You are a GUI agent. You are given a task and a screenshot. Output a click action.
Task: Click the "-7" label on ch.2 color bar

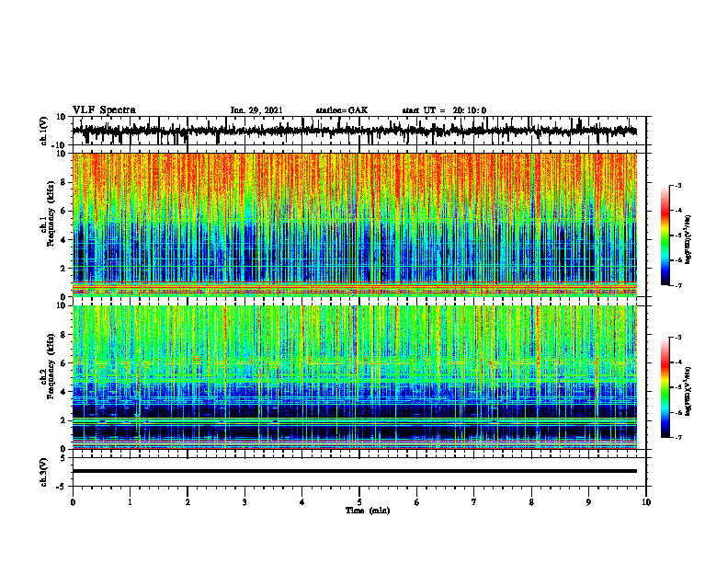pos(678,437)
